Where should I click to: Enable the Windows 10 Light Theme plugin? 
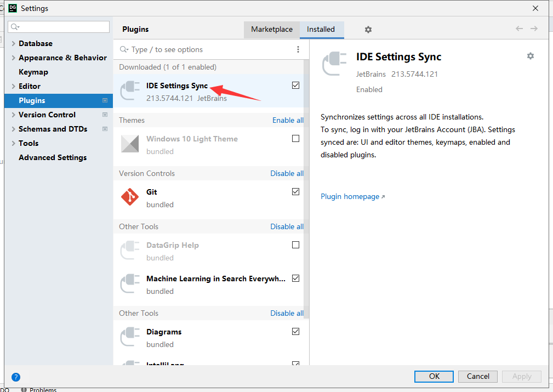point(295,138)
